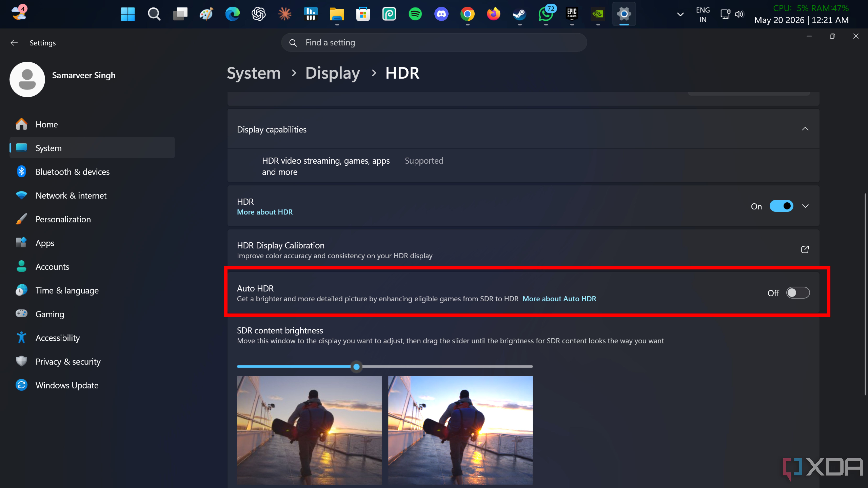Open Discord taskbar icon
The width and height of the screenshot is (868, 488).
point(441,14)
